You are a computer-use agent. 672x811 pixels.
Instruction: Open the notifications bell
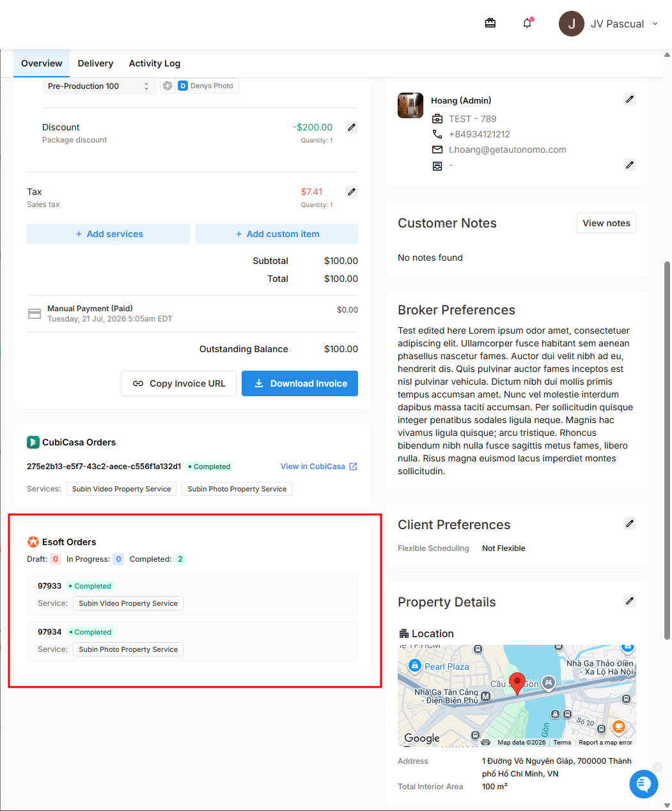(x=527, y=23)
